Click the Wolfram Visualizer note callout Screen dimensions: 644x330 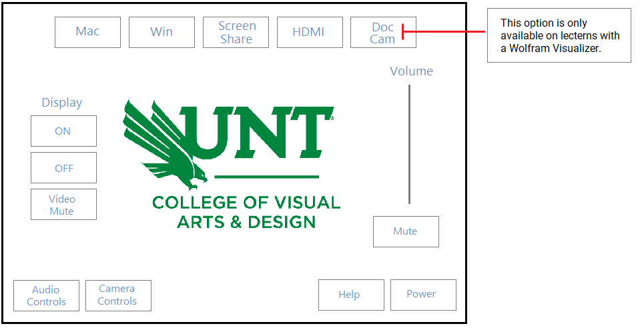559,35
